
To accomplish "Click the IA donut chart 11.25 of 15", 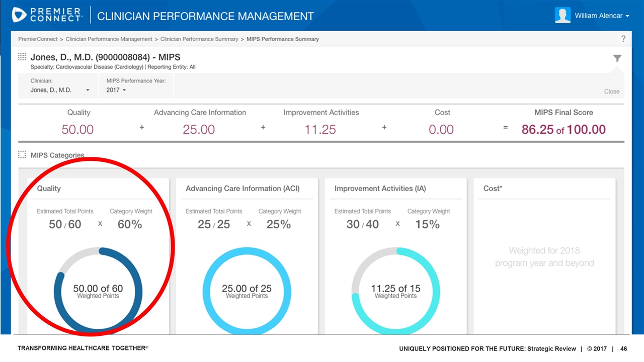I will point(395,291).
